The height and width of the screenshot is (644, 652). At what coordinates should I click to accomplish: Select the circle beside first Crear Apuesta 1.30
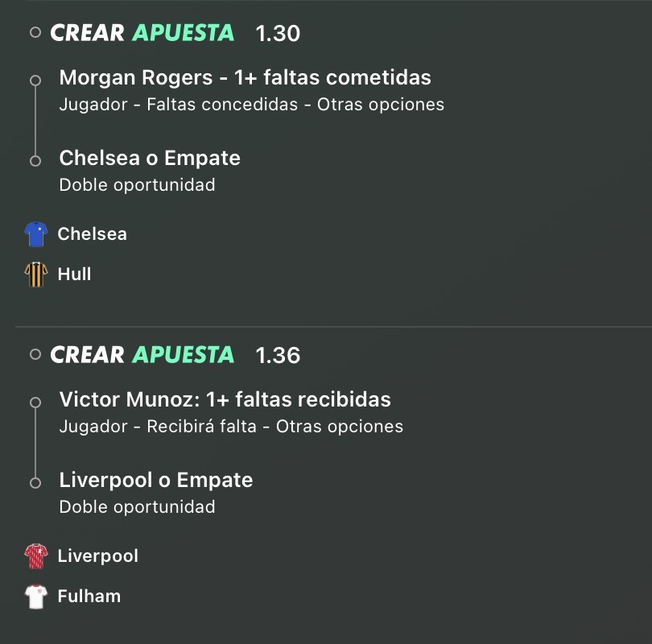click(35, 32)
